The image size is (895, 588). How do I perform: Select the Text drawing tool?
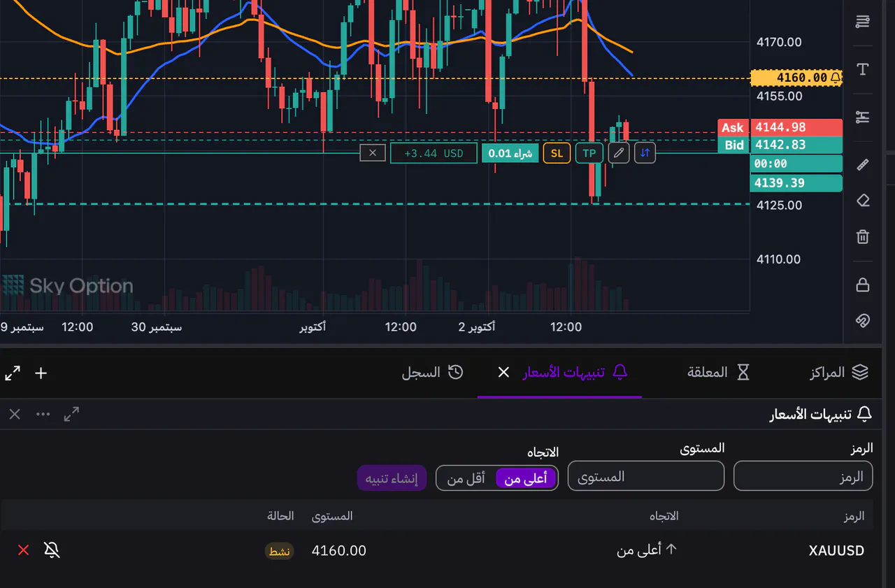(863, 69)
